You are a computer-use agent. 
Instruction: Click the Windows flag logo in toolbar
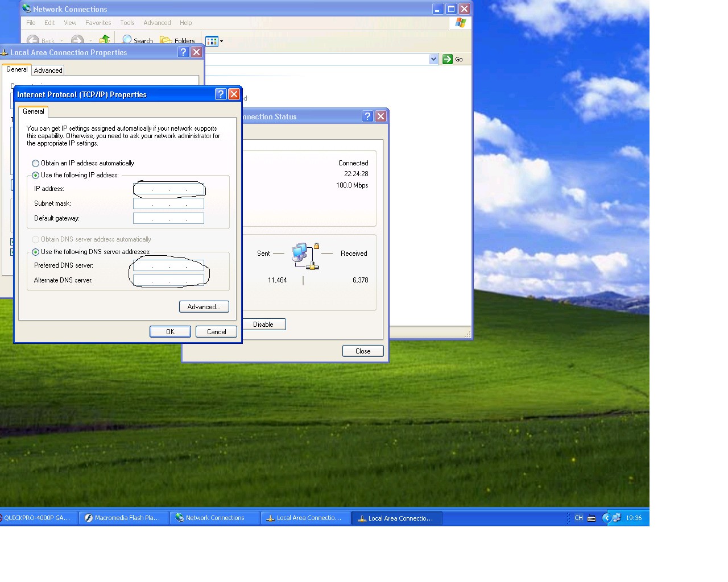tap(460, 23)
